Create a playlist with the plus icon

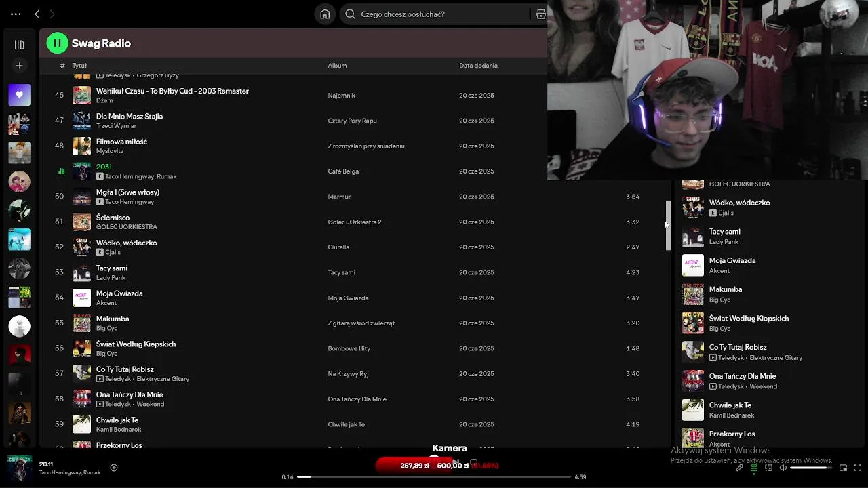pyautogui.click(x=19, y=66)
